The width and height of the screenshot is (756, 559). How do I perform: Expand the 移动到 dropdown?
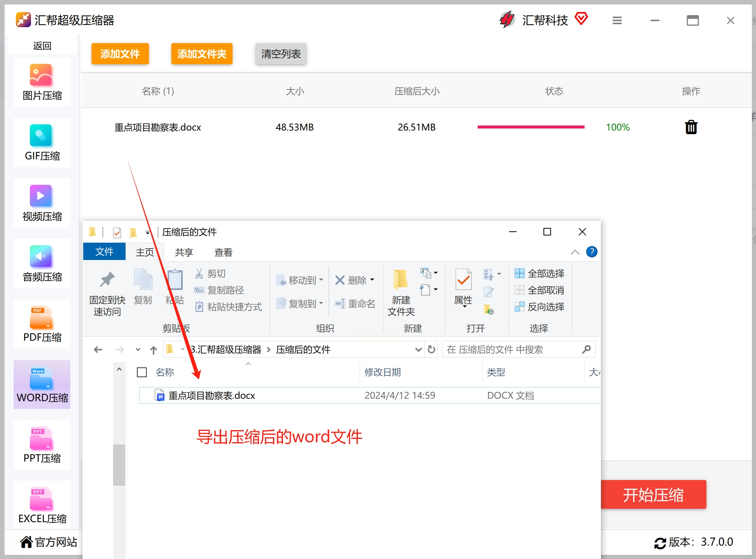300,280
